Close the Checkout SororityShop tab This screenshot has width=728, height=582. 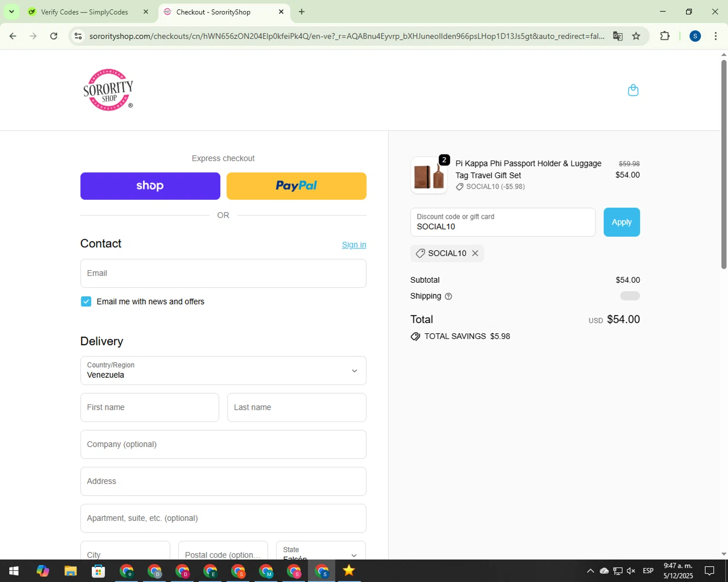[281, 12]
